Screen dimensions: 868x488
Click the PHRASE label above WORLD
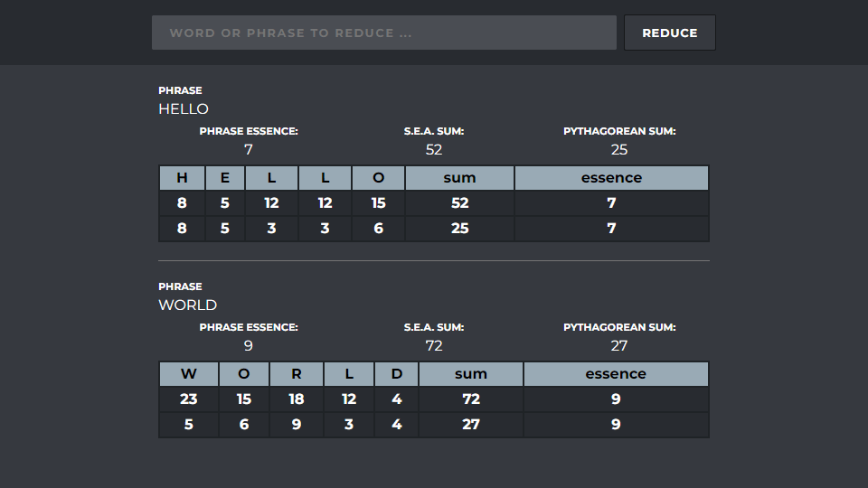pos(181,286)
